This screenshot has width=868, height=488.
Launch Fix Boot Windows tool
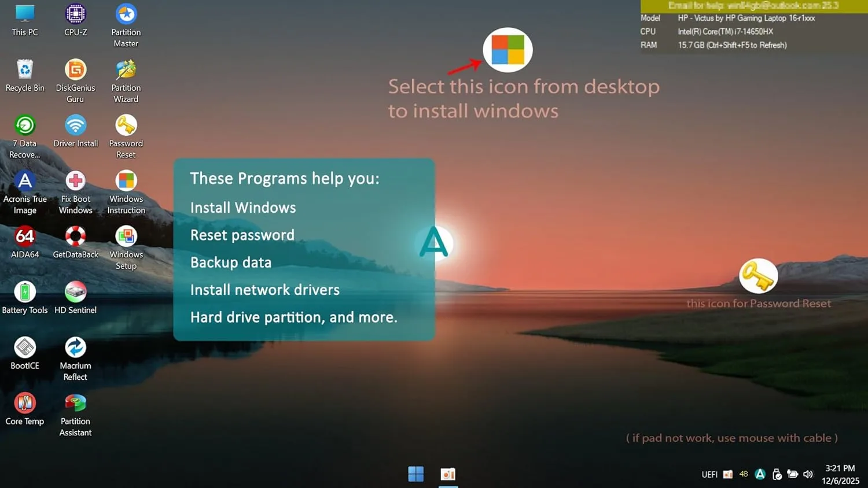(75, 181)
